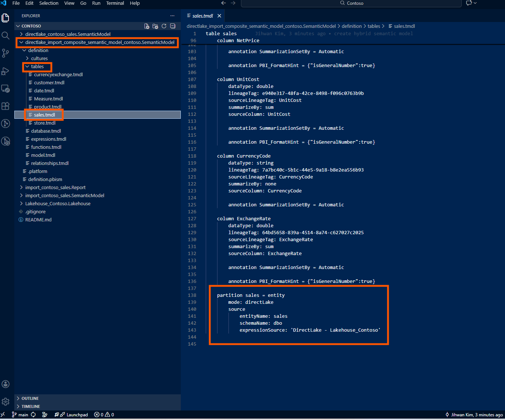Open .gitignore in the file tree
This screenshot has width=505, height=420.
pos(98,211)
